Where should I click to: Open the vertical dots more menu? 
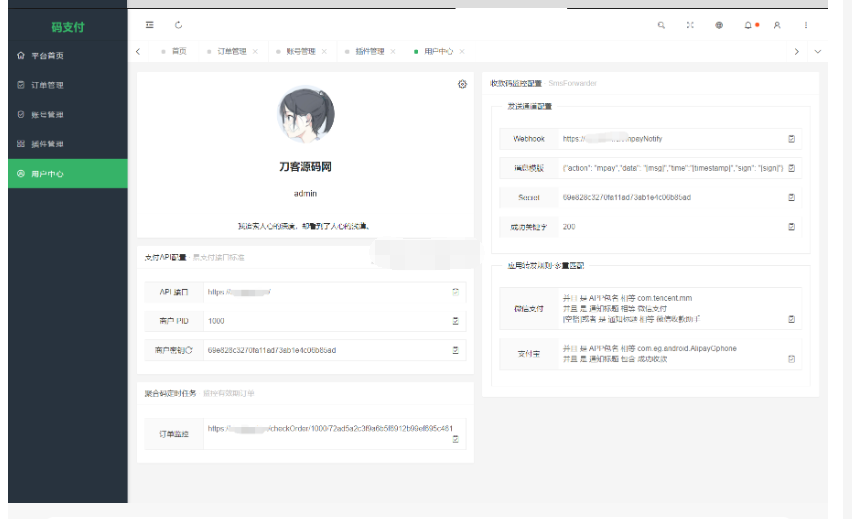[806, 25]
